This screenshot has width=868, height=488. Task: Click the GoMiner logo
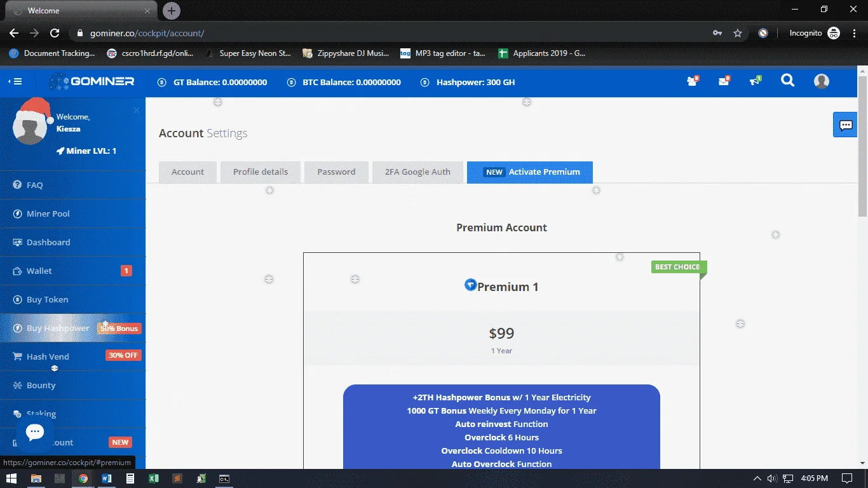[x=92, y=82]
